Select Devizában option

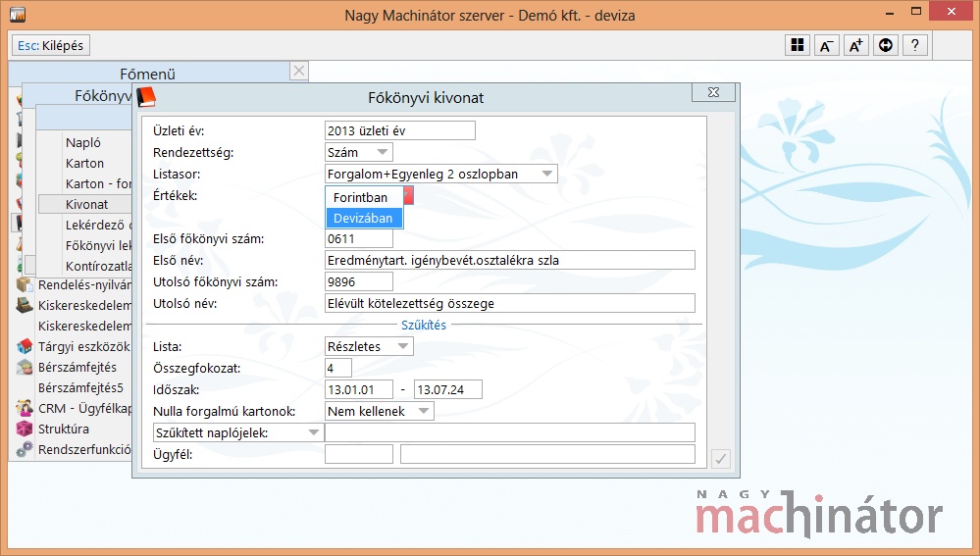[364, 218]
